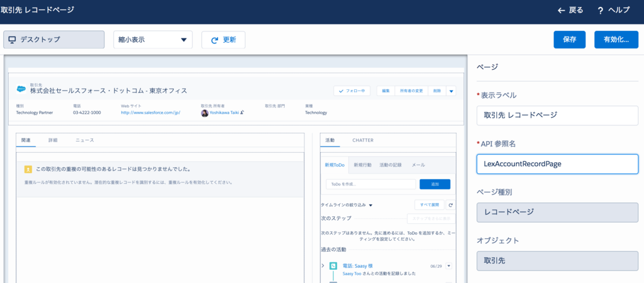Viewport: 644px width, 283px height.
Task: Click the yellow duplicate-record icon
Action: (x=28, y=169)
